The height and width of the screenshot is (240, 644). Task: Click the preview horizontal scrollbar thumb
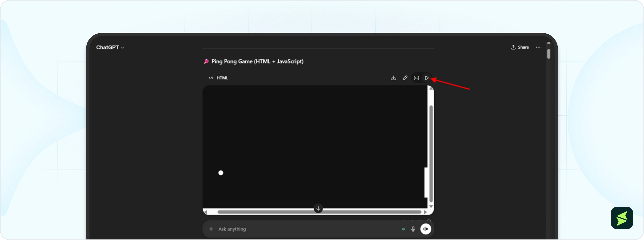coord(319,212)
